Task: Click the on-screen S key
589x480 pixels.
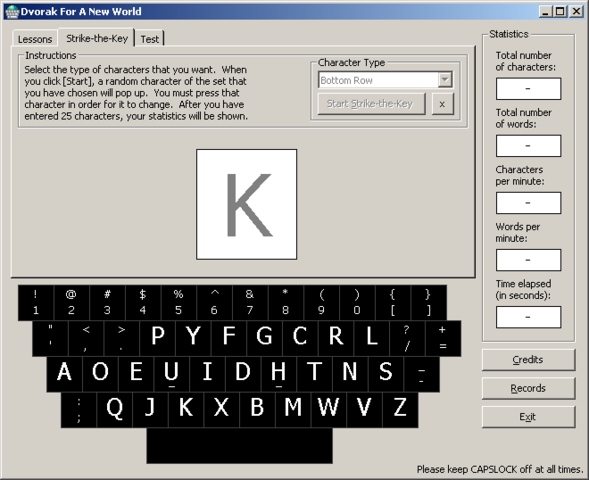Action: 386,374
